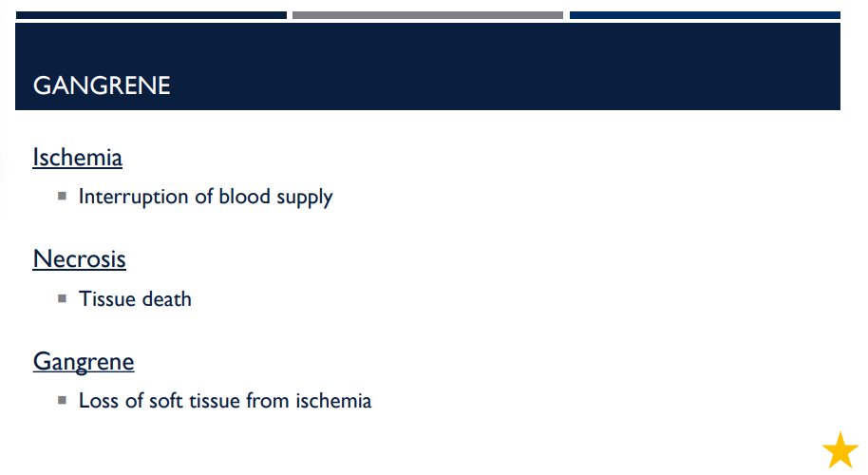Select the underlined Ischemia heading

pos(77,157)
